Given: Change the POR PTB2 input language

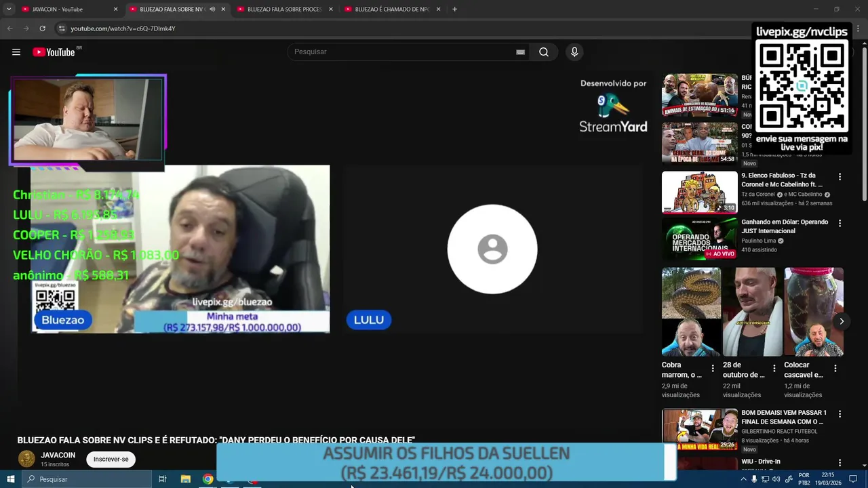Looking at the screenshot, I should [804, 479].
